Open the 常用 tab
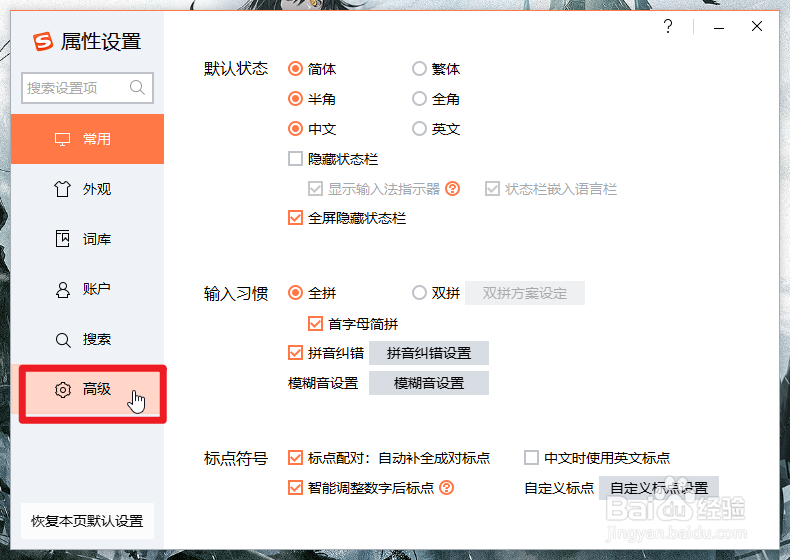 tap(88, 139)
